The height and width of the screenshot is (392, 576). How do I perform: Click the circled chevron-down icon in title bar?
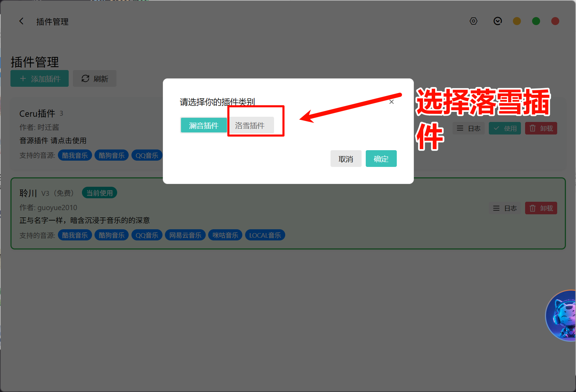[x=498, y=21]
